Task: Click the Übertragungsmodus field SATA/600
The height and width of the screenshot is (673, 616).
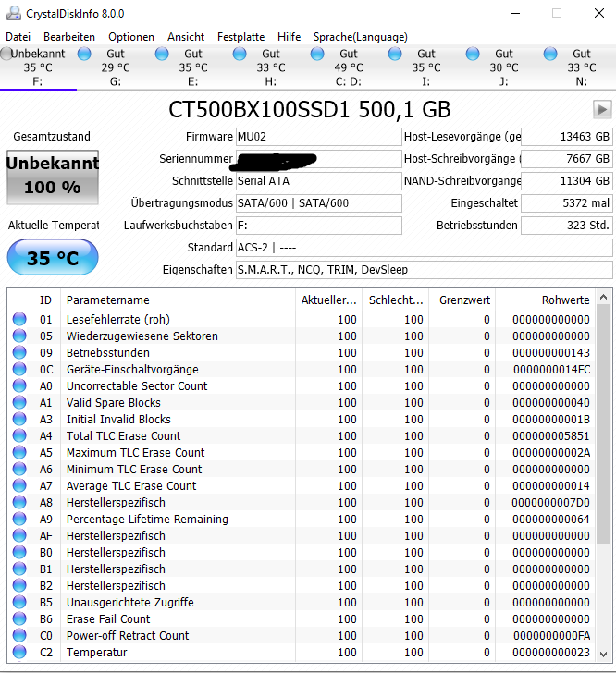Action: 319,203
